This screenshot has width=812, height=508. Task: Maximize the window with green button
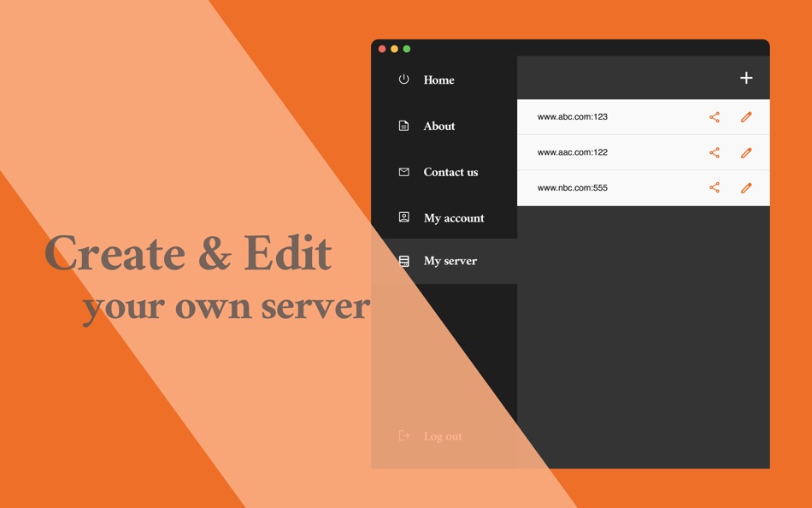tap(407, 49)
